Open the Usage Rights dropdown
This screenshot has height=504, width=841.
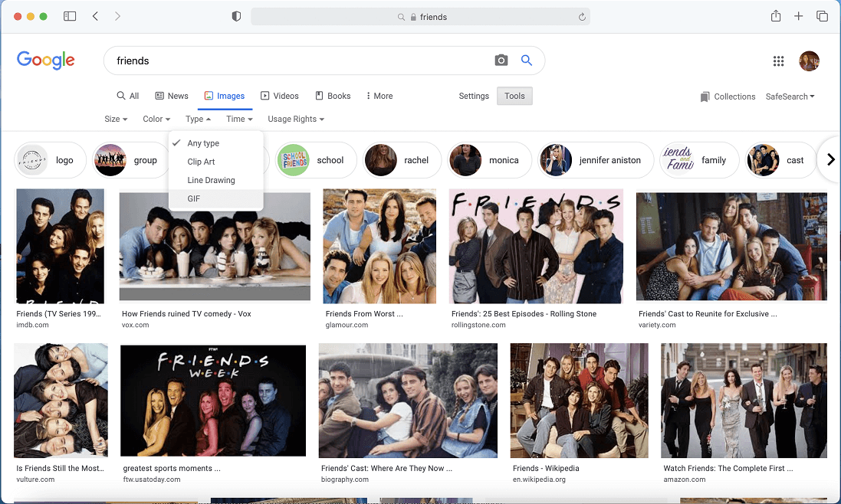click(295, 119)
